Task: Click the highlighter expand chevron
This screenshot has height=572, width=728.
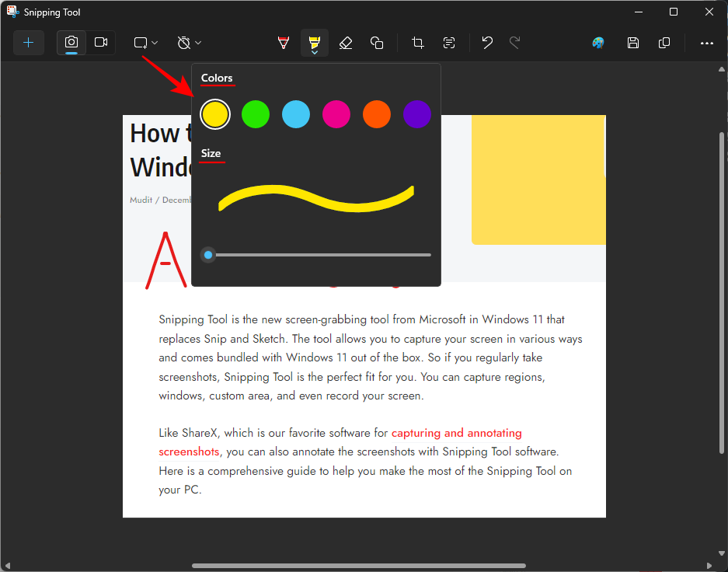Action: click(x=315, y=53)
